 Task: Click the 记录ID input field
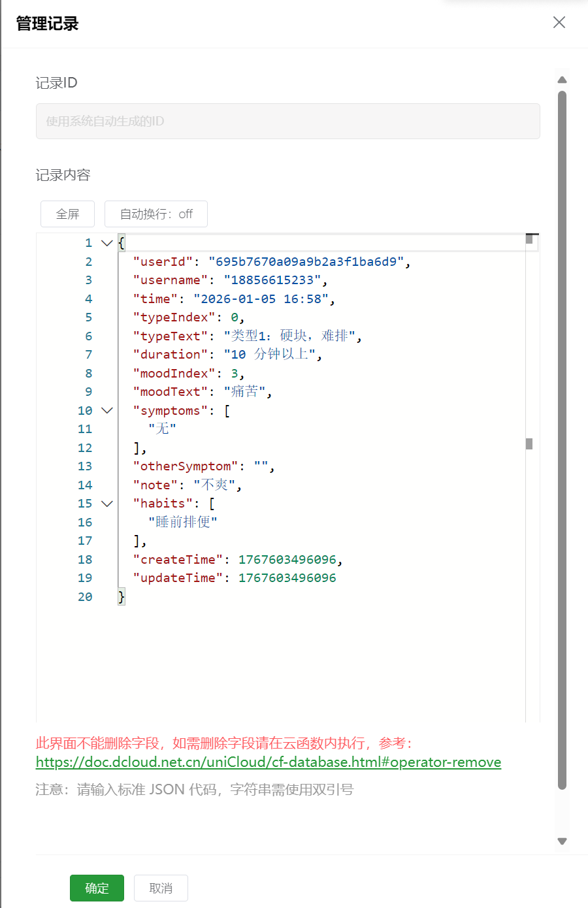click(288, 121)
